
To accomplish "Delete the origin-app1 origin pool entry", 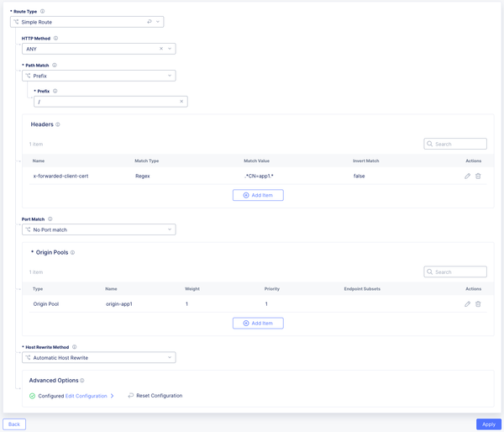I will pyautogui.click(x=478, y=304).
